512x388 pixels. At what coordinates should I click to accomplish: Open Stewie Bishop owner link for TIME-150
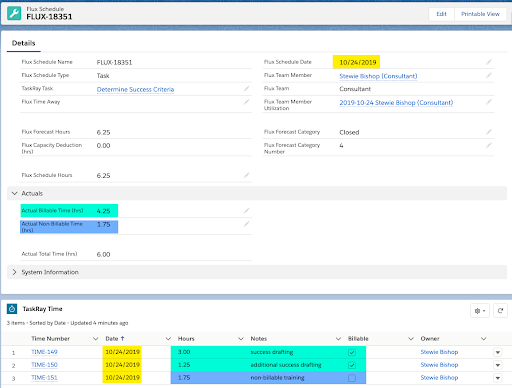439,365
